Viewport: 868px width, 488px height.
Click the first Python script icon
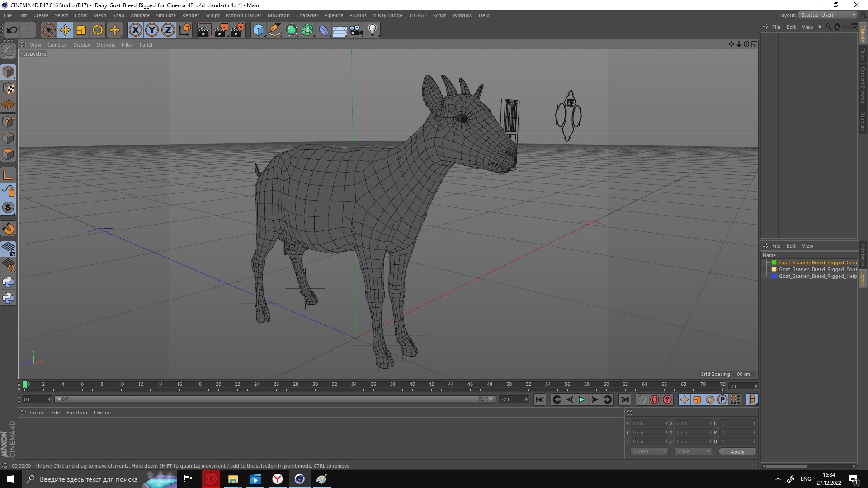pyautogui.click(x=8, y=282)
